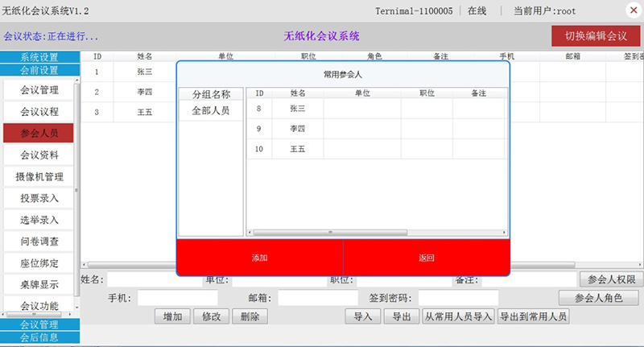Click the 签到密码 input field
The width and height of the screenshot is (644, 347).
(x=458, y=298)
